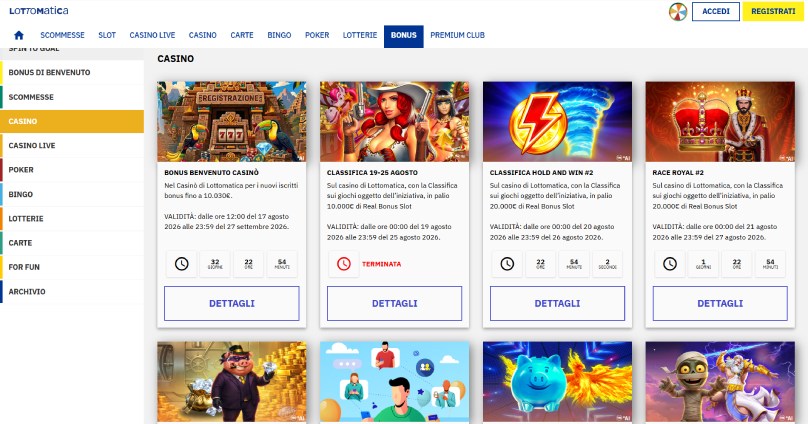This screenshot has height=424, width=808.
Task: Click the cowgirl image on Classifica 19-25 Agosto
Action: point(394,122)
